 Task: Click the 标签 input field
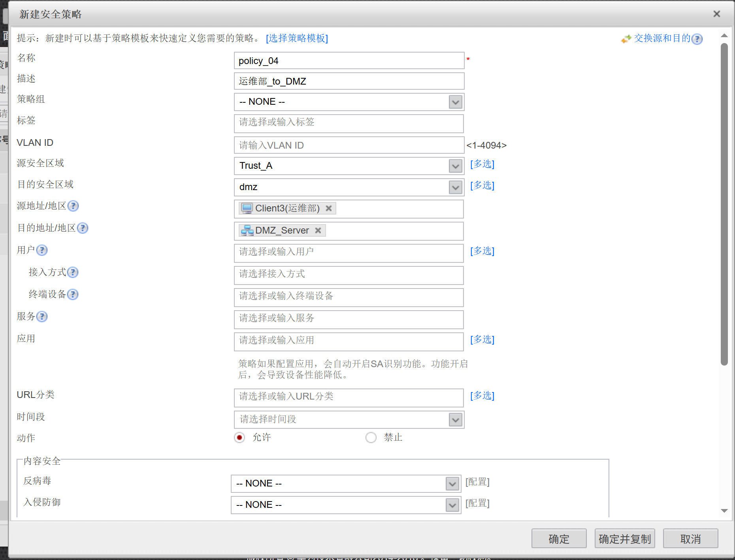tap(349, 124)
